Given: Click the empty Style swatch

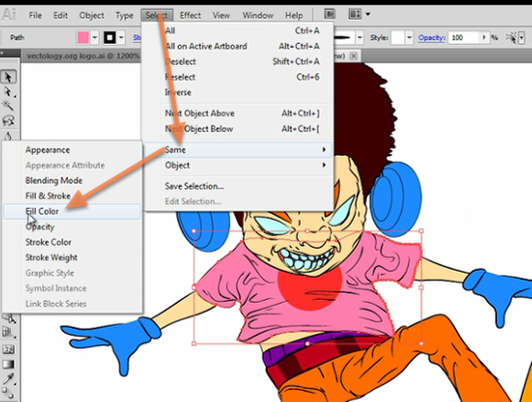Looking at the screenshot, I should (x=398, y=38).
